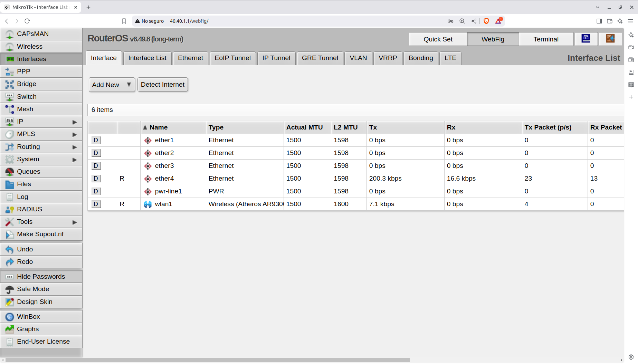This screenshot has height=364, width=638.
Task: Click the Brave shield icon
Action: 486,21
